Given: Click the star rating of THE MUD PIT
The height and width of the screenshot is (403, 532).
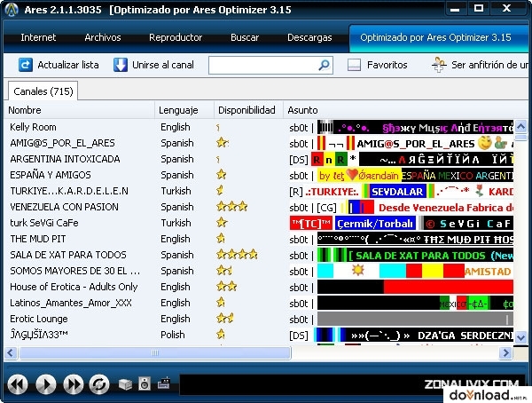Looking at the screenshot, I should 221,239.
